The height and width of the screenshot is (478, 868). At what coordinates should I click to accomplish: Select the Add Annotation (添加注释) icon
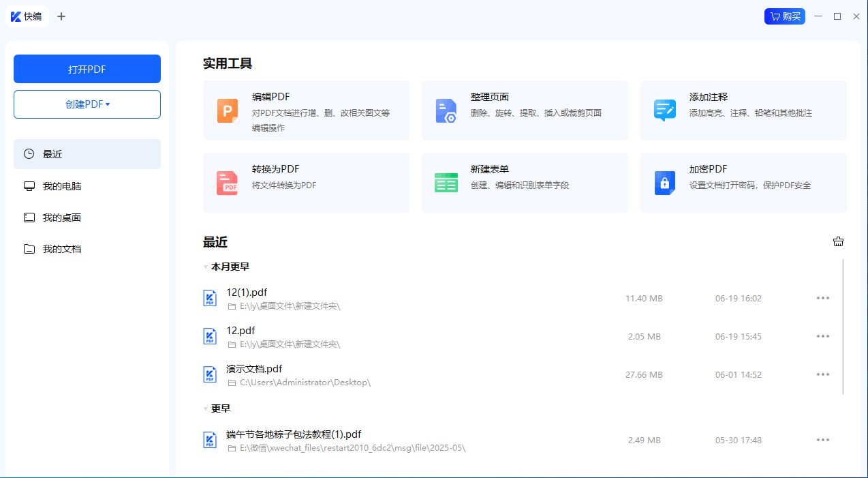pos(664,110)
